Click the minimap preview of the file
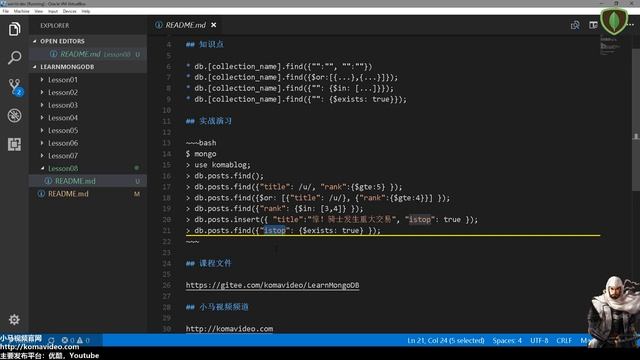 pyautogui.click(x=610, y=46)
